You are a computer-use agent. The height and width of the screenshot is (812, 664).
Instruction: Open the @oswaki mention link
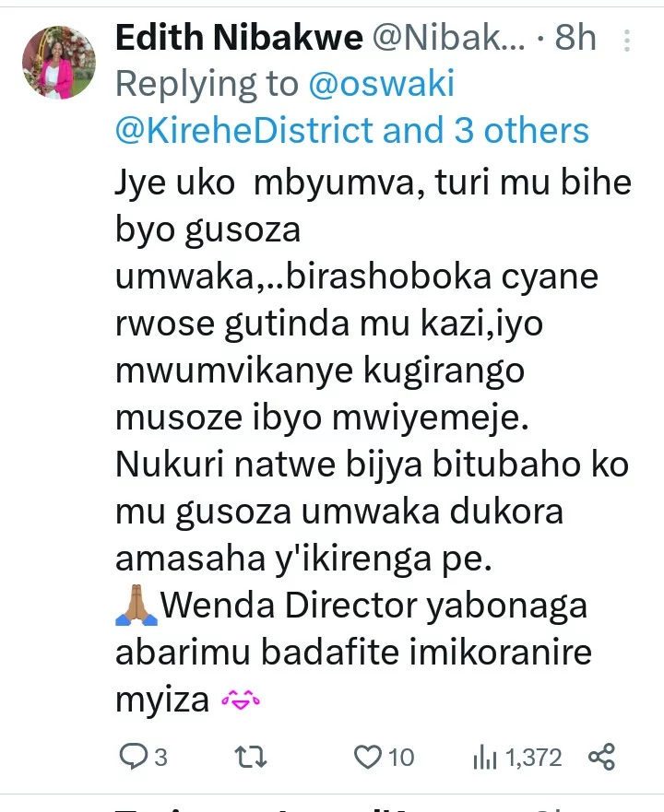(x=382, y=84)
